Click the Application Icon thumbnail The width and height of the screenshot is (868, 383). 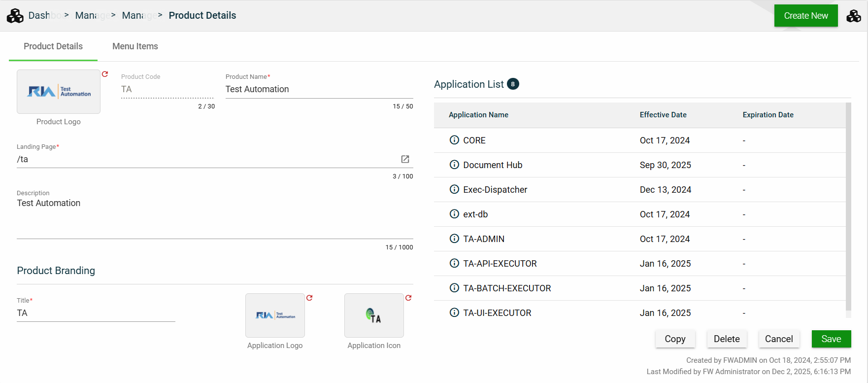pyautogui.click(x=374, y=315)
